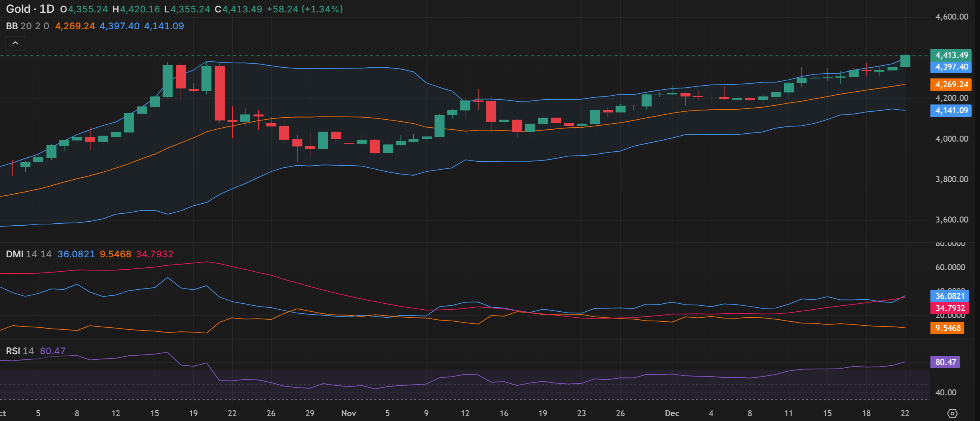
Task: Click the orange 4,269.24 basis price label
Action: click(951, 84)
